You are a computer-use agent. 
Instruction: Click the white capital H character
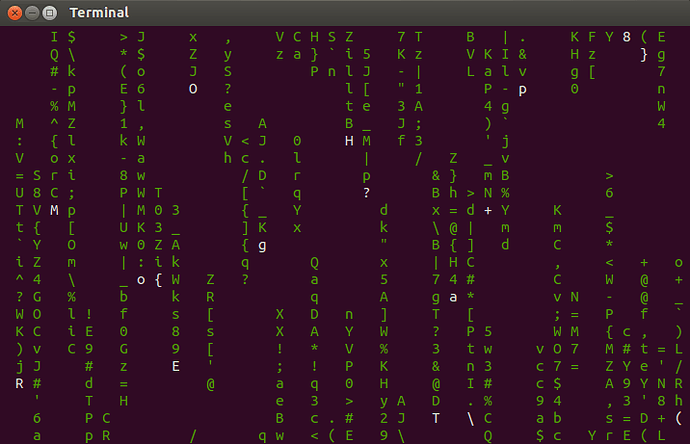[x=349, y=141]
